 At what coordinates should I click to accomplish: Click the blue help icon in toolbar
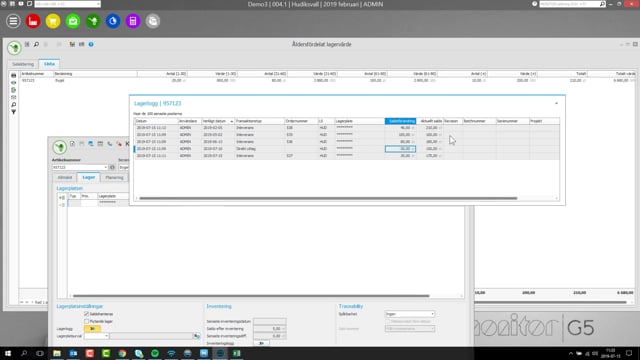91,44
